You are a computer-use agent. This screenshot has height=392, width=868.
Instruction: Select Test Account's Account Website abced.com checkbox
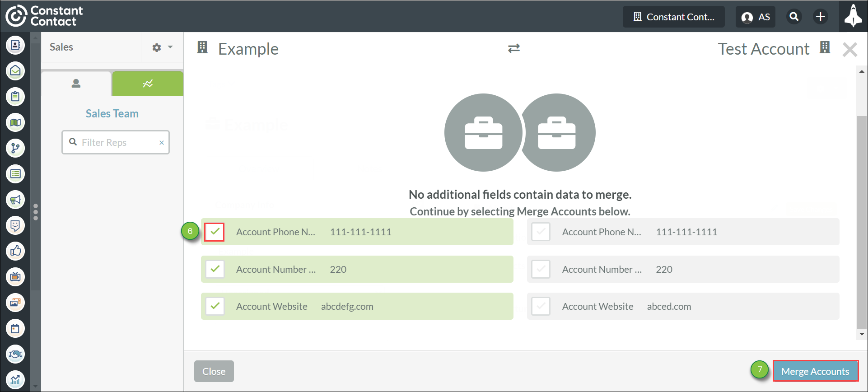[x=541, y=307]
